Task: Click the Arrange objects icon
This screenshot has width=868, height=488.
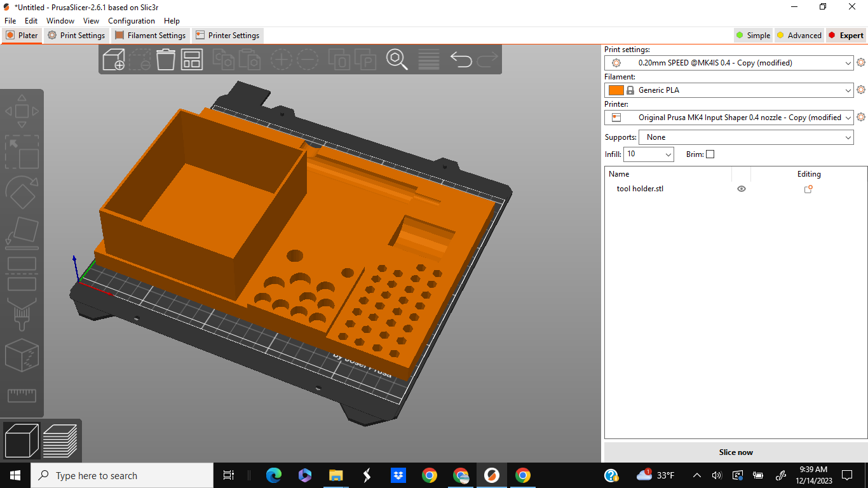Action: click(191, 60)
